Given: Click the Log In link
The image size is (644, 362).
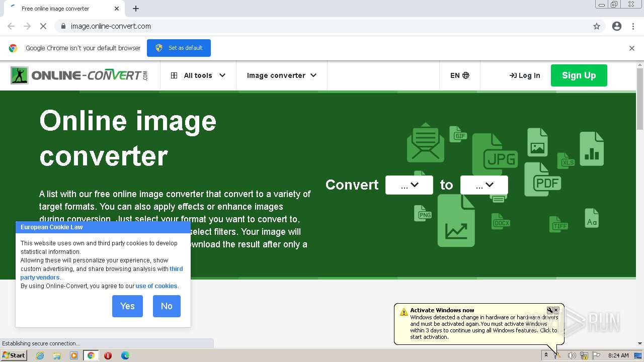Looking at the screenshot, I should pos(524,75).
